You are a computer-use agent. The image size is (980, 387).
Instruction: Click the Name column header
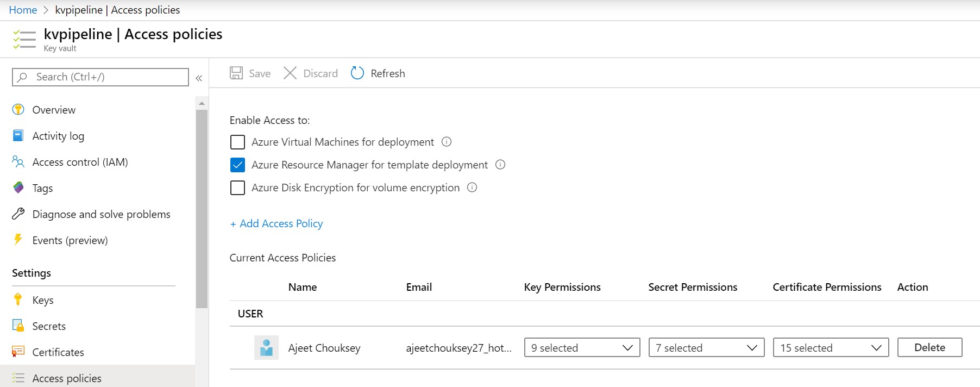tap(303, 287)
